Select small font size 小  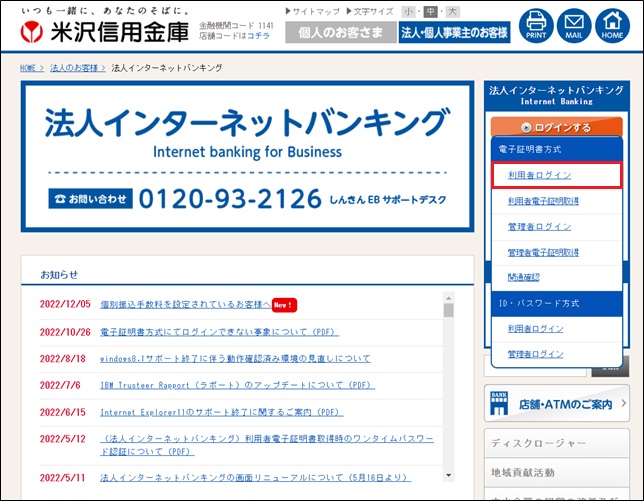point(408,12)
